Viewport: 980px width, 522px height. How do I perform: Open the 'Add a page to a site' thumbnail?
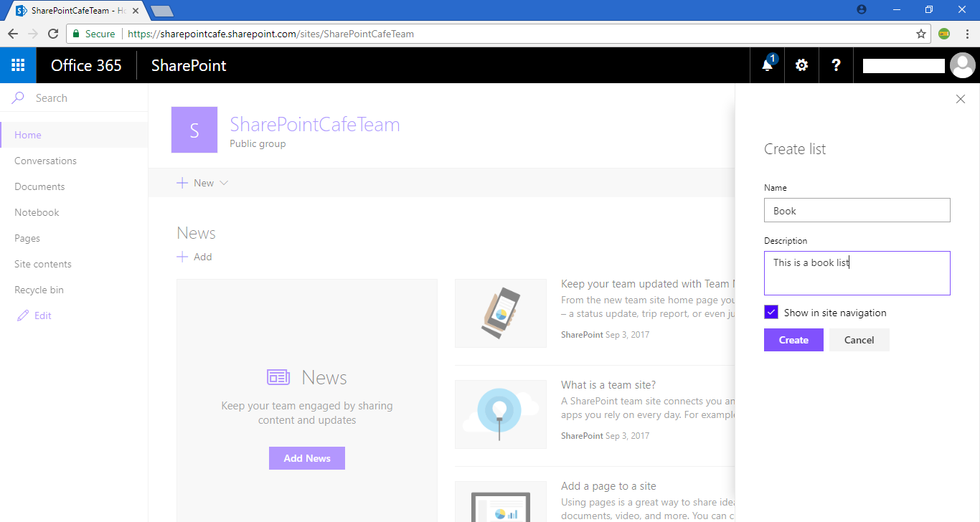click(501, 502)
